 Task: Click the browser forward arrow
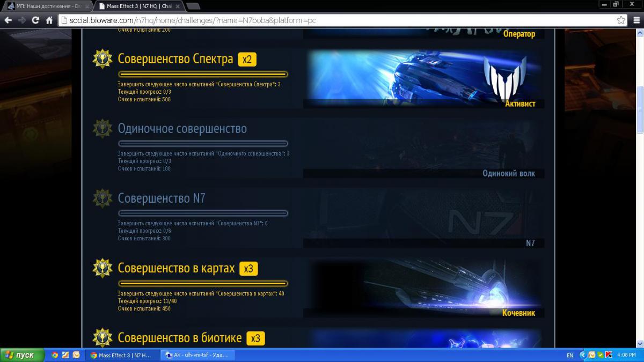tap(22, 20)
